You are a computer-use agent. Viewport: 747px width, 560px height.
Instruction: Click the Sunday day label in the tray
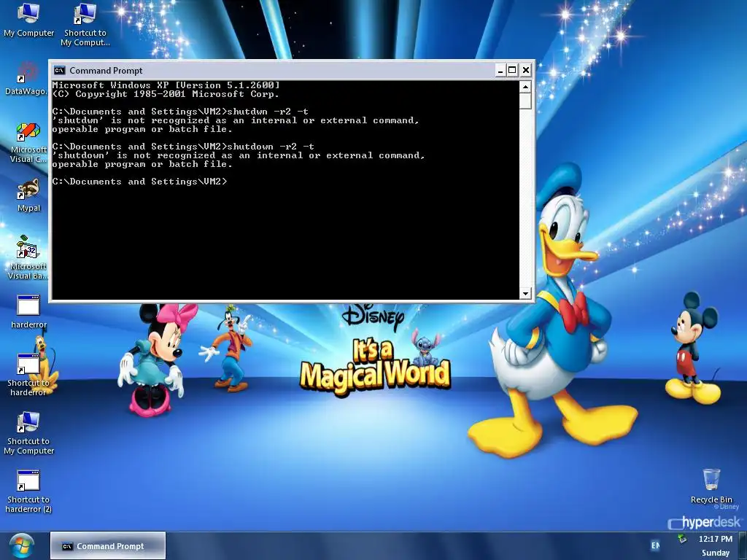click(715, 553)
